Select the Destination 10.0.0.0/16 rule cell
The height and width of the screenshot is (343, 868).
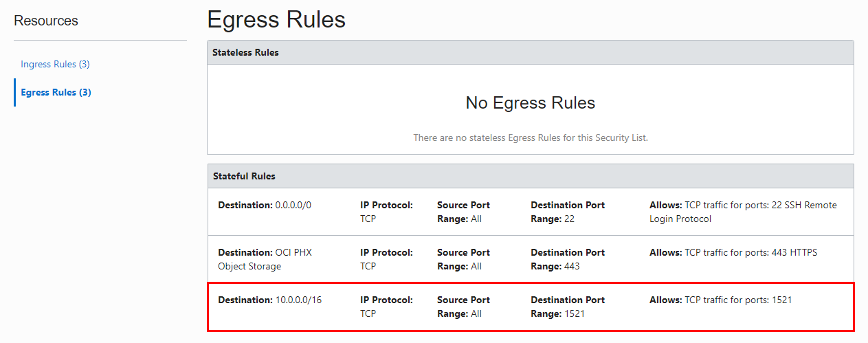[x=269, y=300]
